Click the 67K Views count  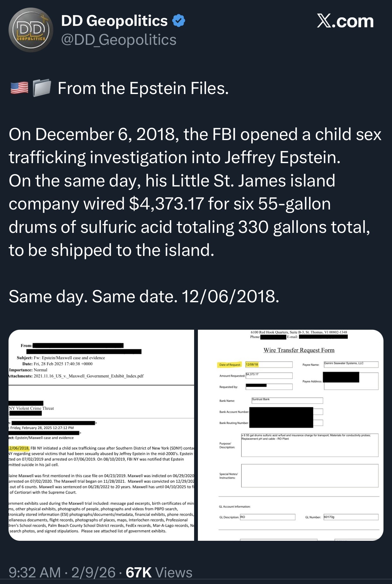159,572
